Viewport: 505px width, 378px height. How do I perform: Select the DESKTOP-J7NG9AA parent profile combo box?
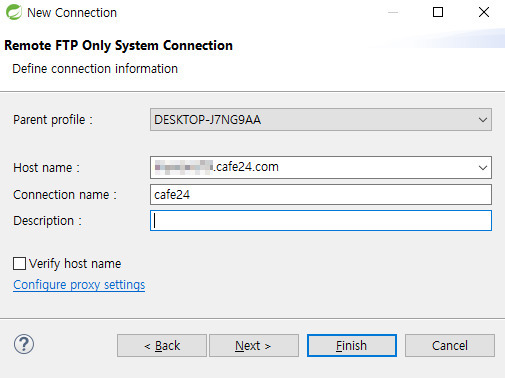pos(321,120)
